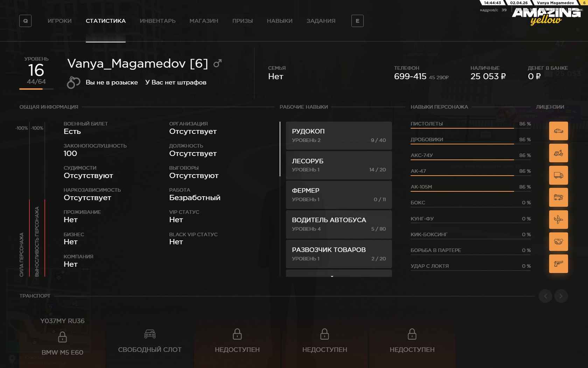588x368 pixels.
Task: Click the pistol weapon license icon
Action: coord(558,264)
